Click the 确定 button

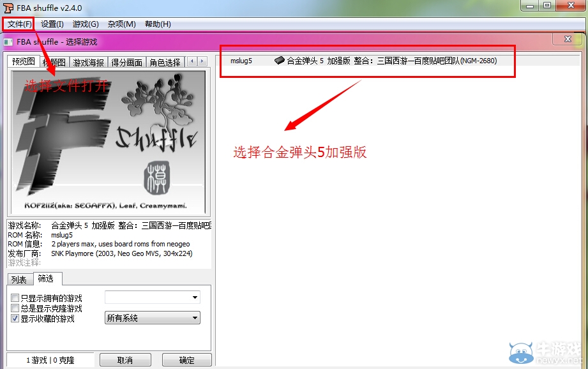[x=187, y=360]
